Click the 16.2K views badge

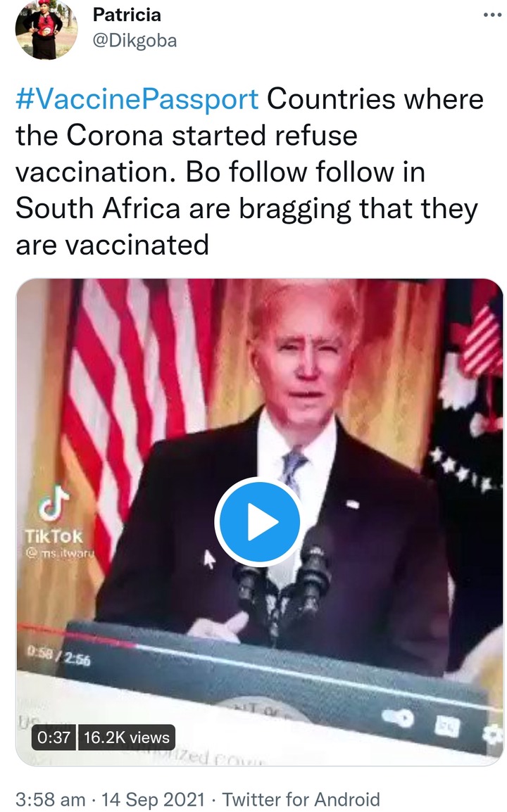[x=127, y=737]
